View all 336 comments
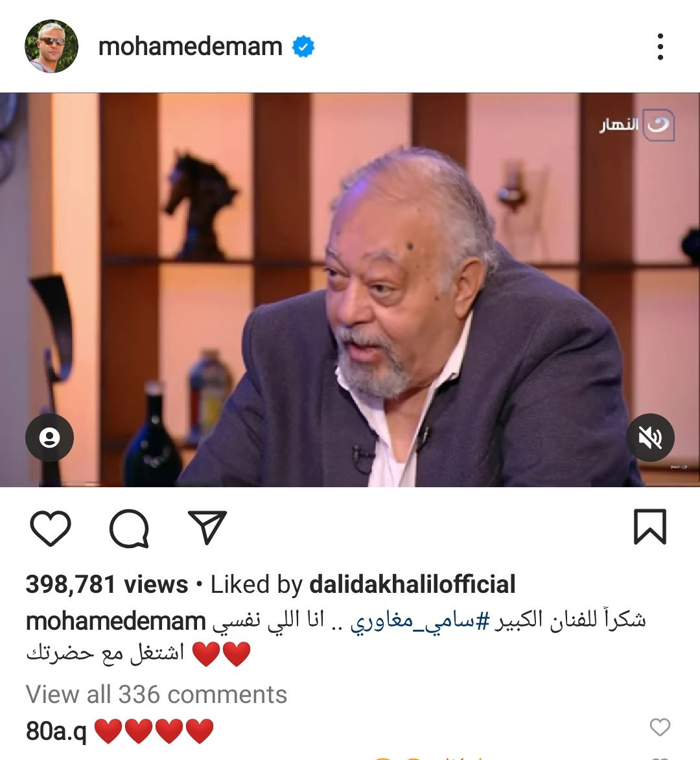Screen dimensions: 700x760 tap(156, 694)
